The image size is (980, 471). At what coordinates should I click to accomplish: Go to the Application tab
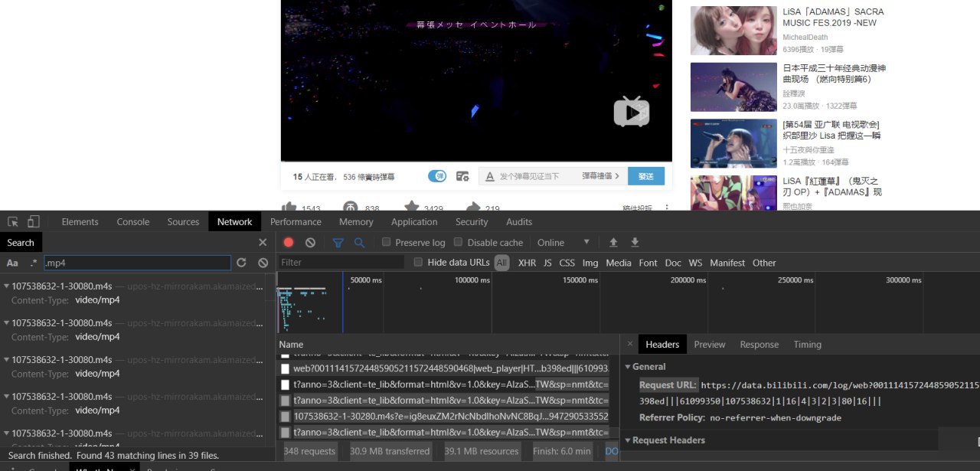click(414, 222)
